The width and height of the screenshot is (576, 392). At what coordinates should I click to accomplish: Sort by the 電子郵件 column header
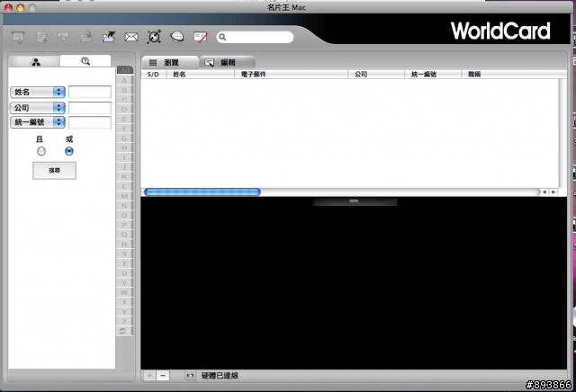pos(292,74)
